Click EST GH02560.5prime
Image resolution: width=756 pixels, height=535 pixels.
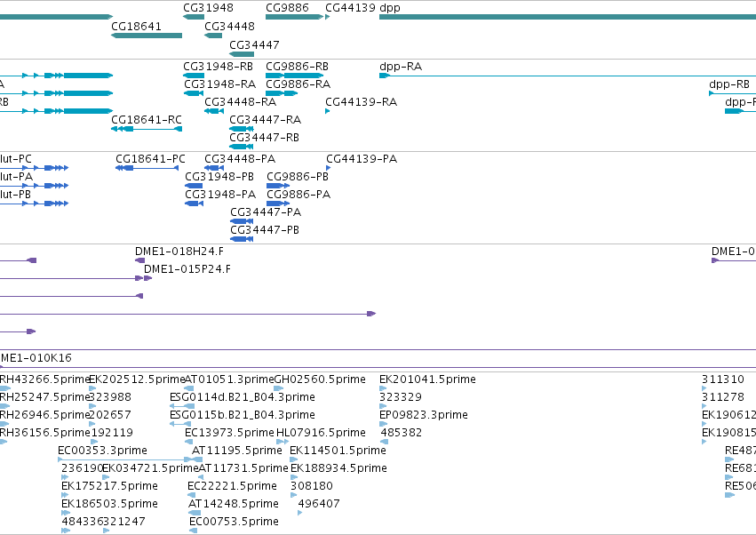click(x=320, y=379)
